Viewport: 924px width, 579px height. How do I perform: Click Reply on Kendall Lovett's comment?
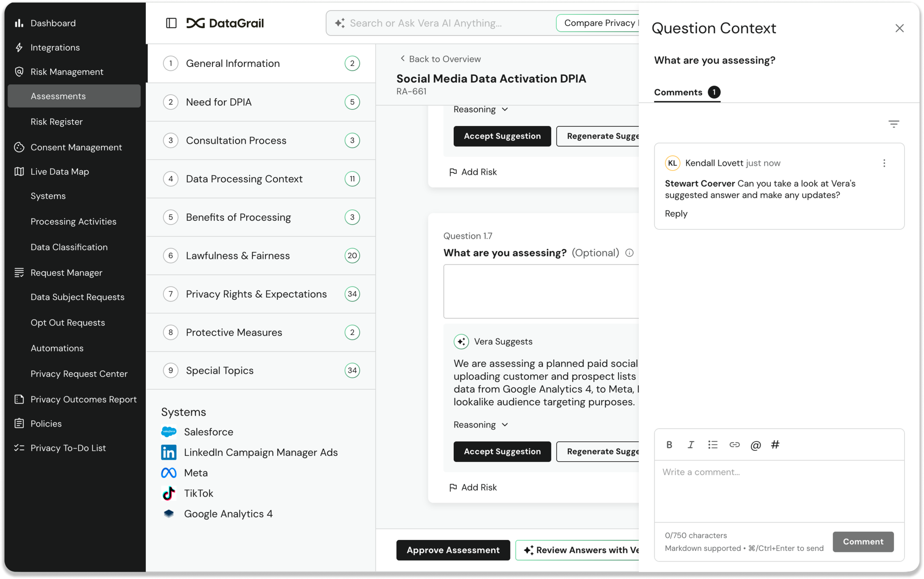[676, 214]
